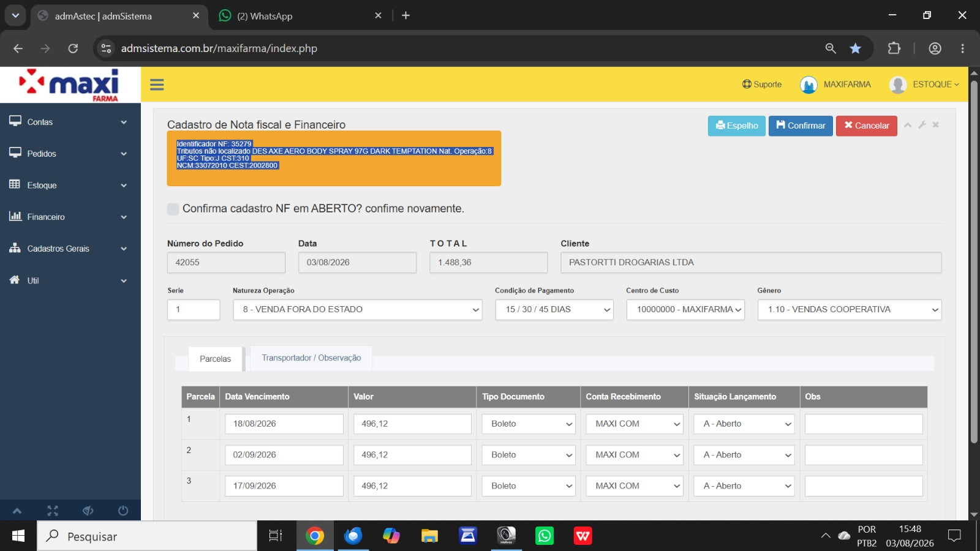Screen dimensions: 980x551
Task: Click the eye-slash lock icon in sidebar footer
Action: [88, 511]
